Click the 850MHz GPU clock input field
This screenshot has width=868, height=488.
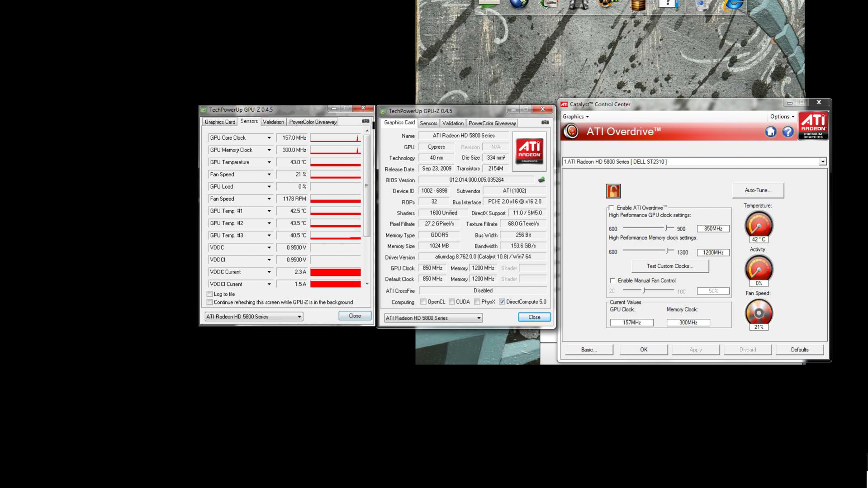(713, 229)
